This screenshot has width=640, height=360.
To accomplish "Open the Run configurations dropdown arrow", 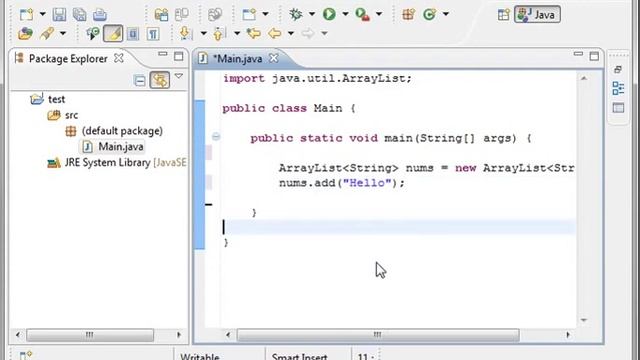I will (x=345, y=14).
